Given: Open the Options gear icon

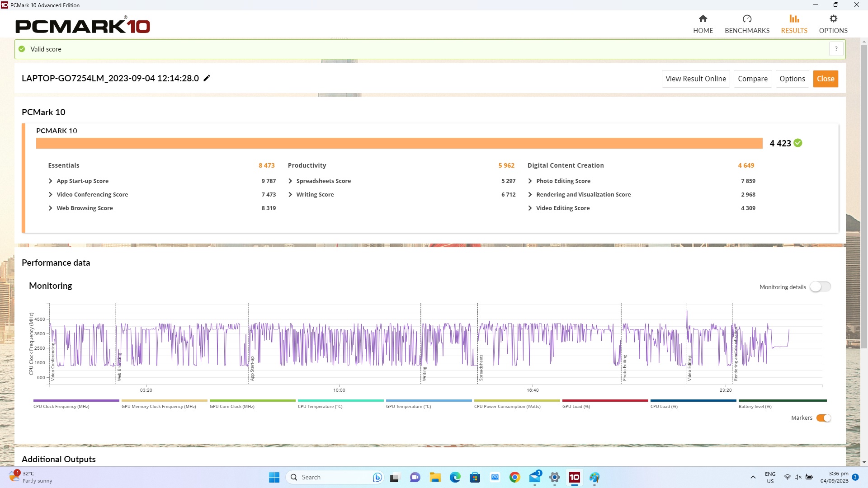Looking at the screenshot, I should pos(833,19).
